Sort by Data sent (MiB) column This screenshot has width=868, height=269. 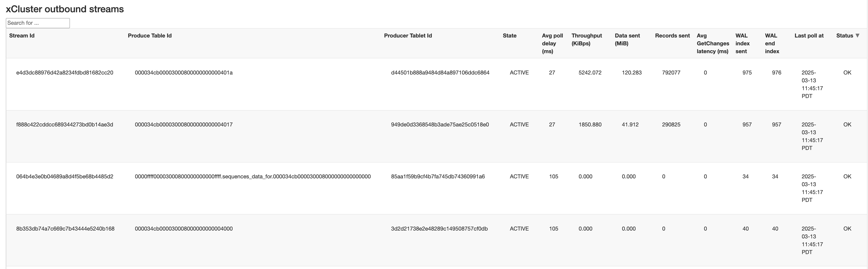pyautogui.click(x=627, y=39)
